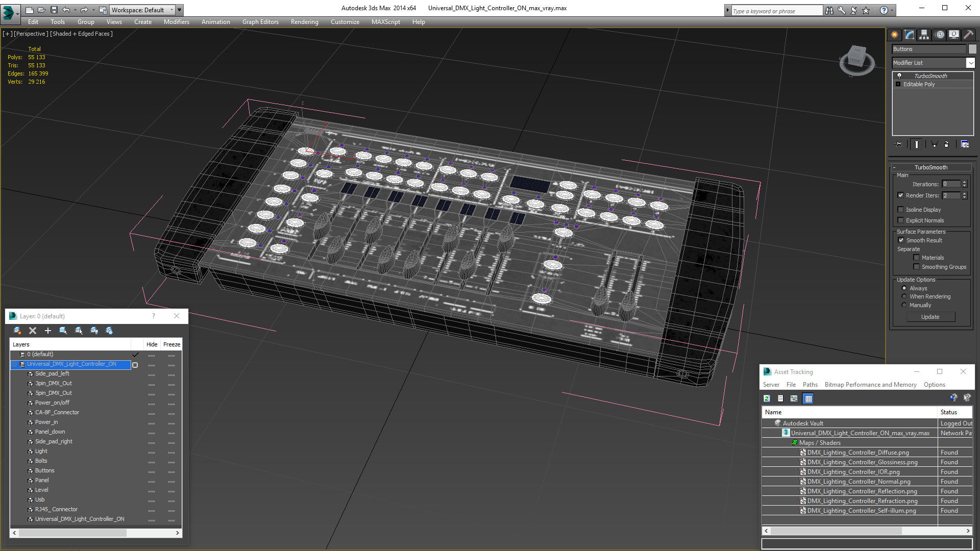Click Freeze/Unfreeze All Layers icon

109,331
